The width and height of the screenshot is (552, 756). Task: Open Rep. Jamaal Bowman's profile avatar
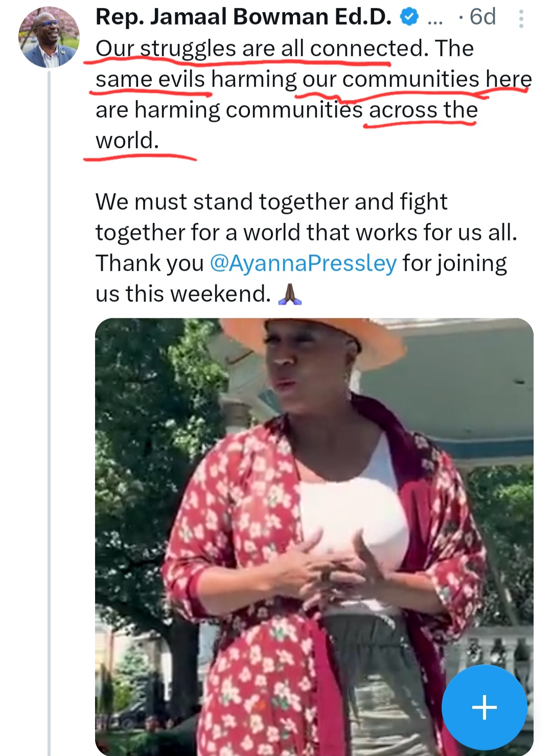tap(49, 37)
